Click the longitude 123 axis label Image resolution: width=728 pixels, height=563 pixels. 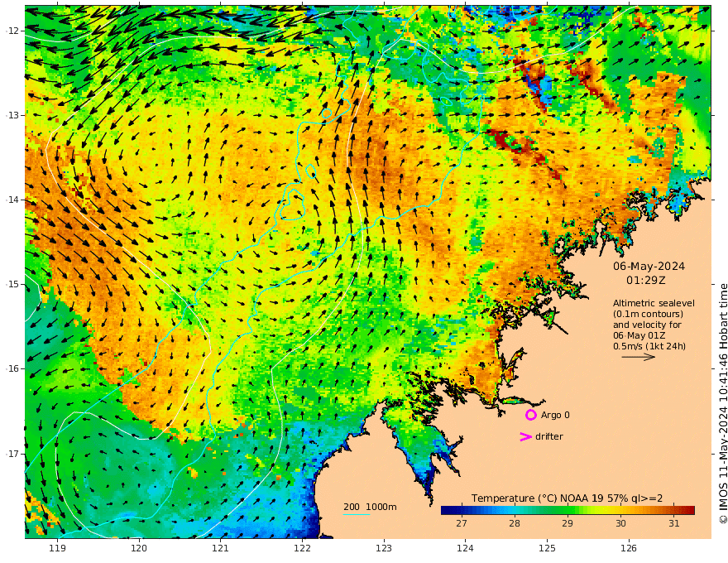coord(384,548)
